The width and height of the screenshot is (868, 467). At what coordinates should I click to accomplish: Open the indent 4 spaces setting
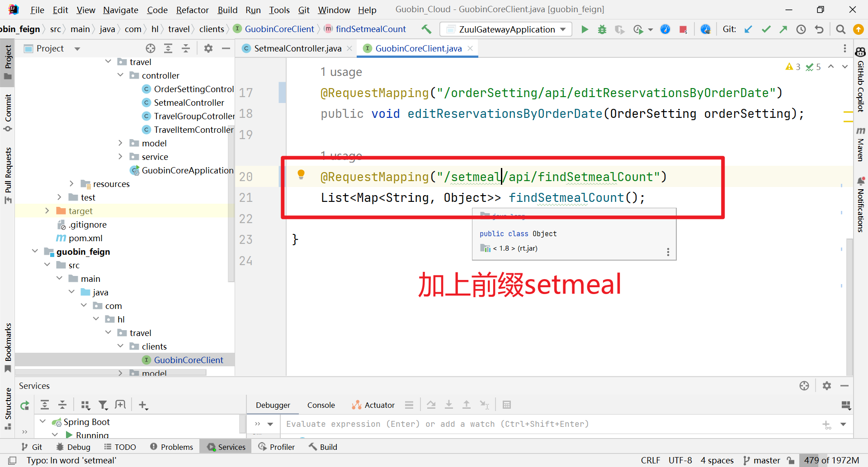pos(717,460)
